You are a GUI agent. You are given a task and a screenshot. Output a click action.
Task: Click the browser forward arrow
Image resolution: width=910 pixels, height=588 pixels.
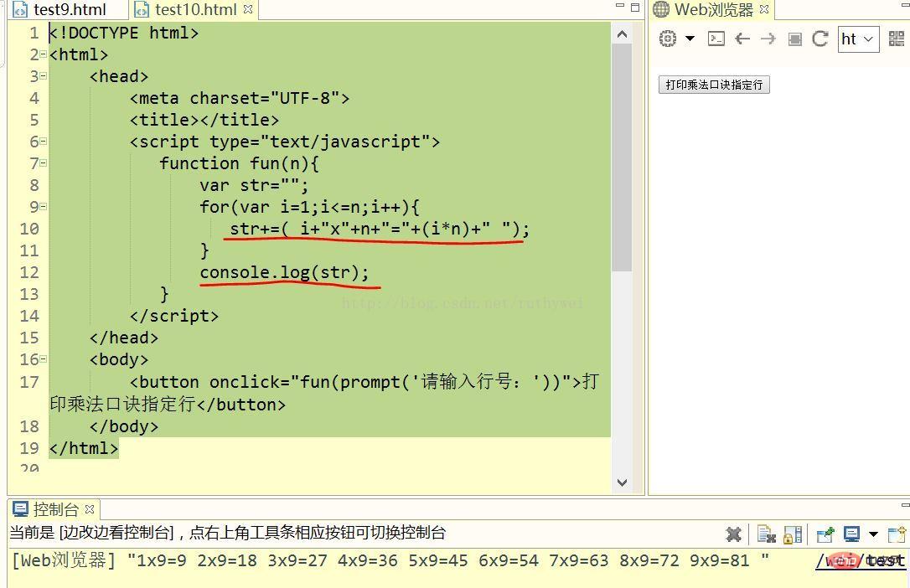(768, 39)
